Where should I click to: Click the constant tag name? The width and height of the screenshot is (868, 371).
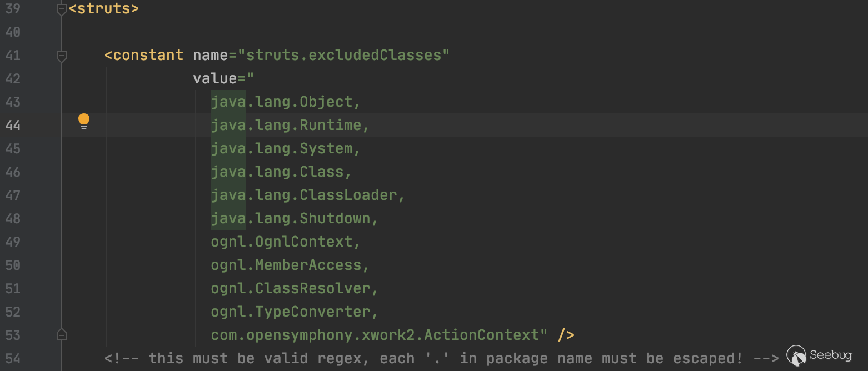148,56
